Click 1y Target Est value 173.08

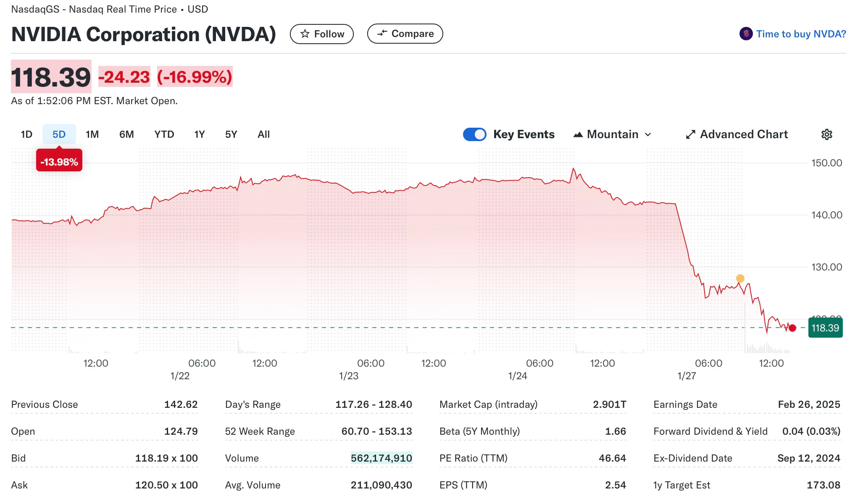824,485
